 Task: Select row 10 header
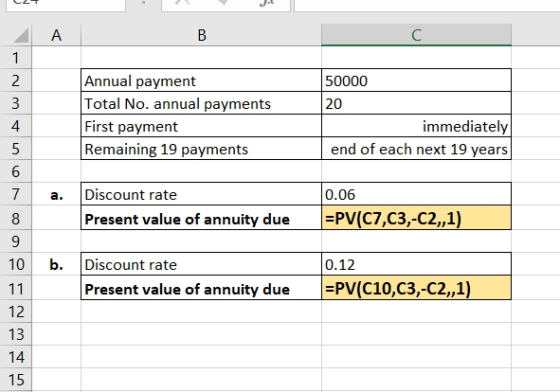point(16,264)
